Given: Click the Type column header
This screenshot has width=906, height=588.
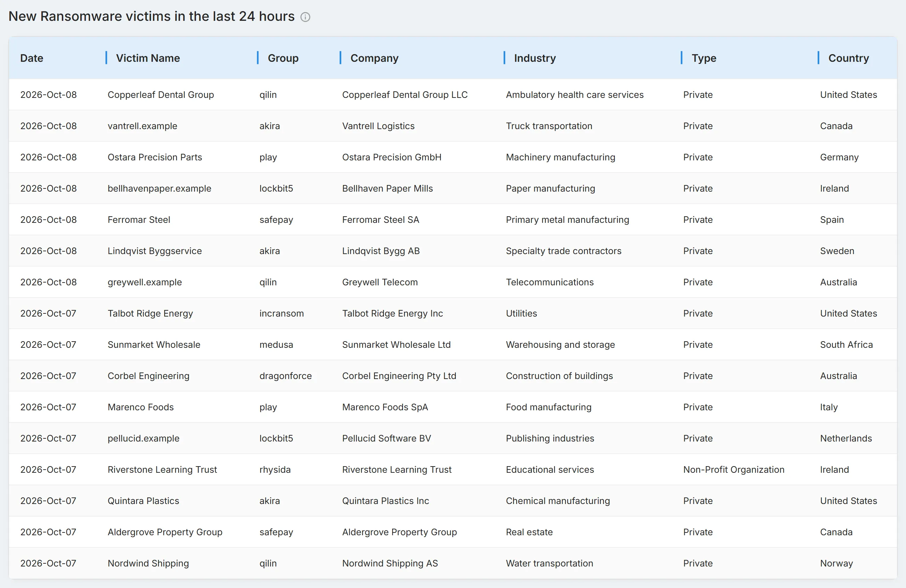Looking at the screenshot, I should click(704, 58).
